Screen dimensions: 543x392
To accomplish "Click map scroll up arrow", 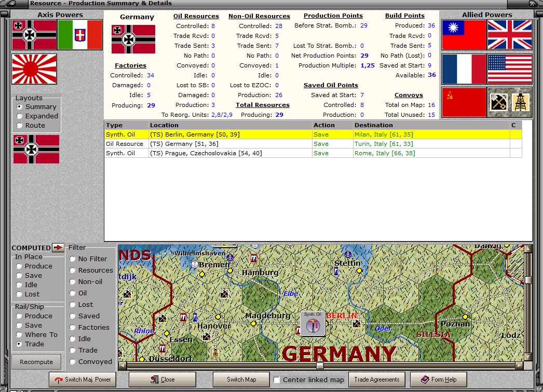I will point(528,248).
